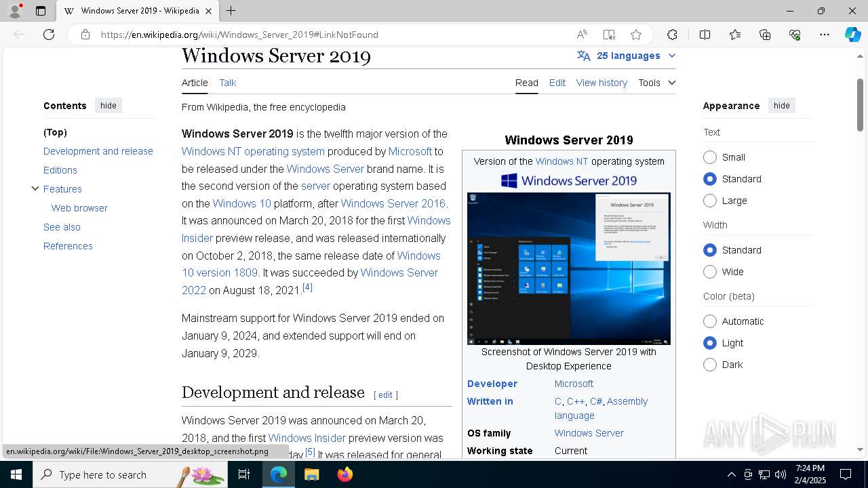
Task: Activate the Read aloud icon
Action: click(x=582, y=35)
